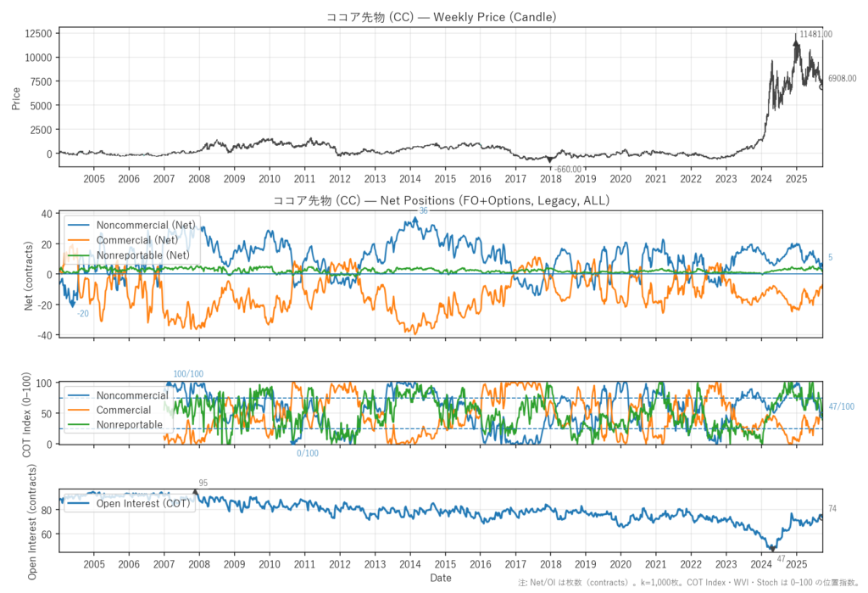Viewport: 868px width, 593px height.
Task: Click the open interest peak label 95
Action: (x=203, y=483)
